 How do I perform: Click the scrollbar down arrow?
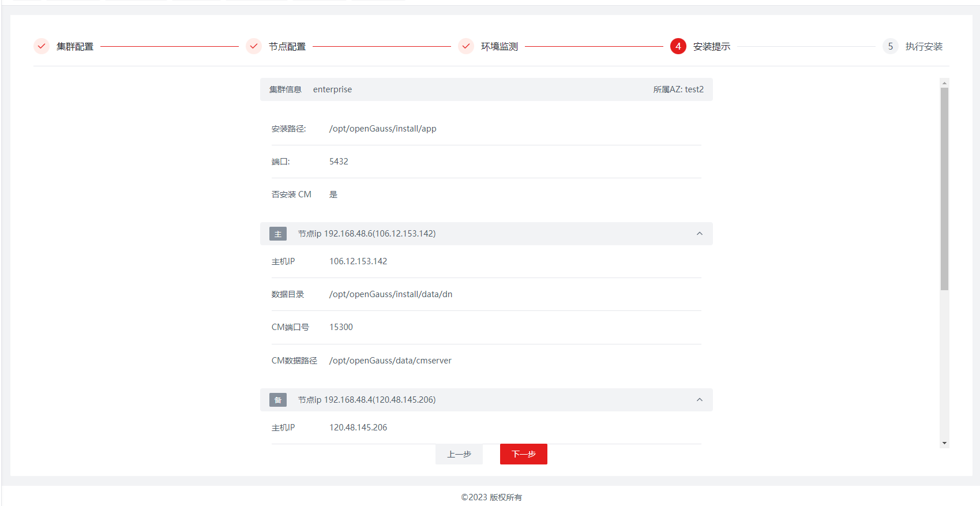click(944, 443)
